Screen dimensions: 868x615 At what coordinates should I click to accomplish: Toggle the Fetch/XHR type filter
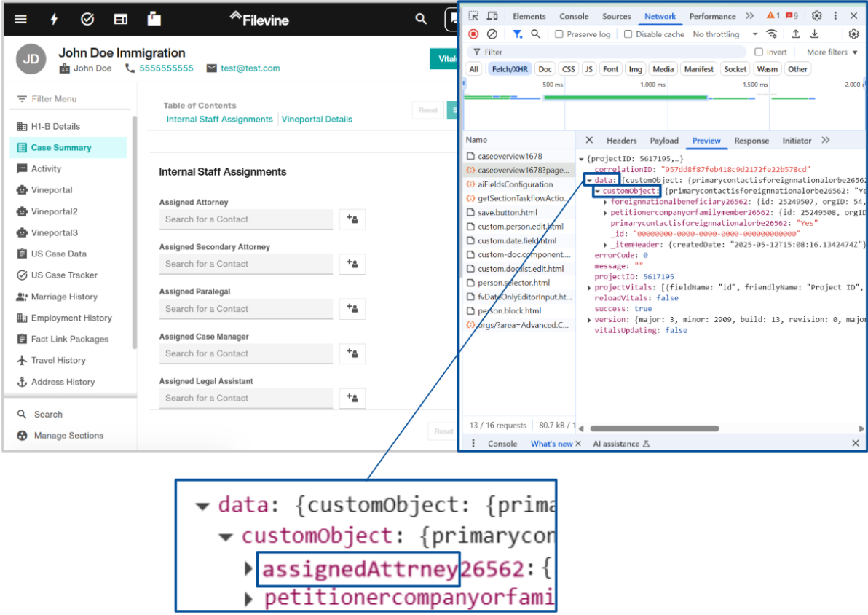pos(510,68)
